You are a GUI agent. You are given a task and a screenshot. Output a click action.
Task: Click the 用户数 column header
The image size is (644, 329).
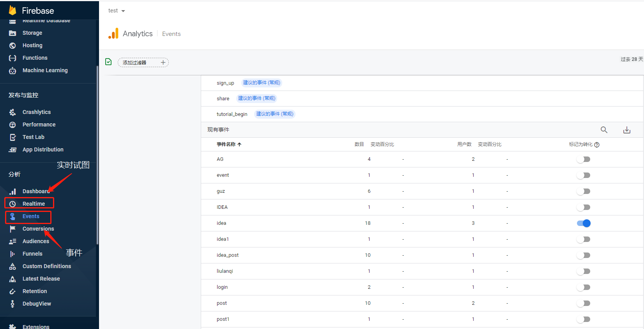[464, 144]
